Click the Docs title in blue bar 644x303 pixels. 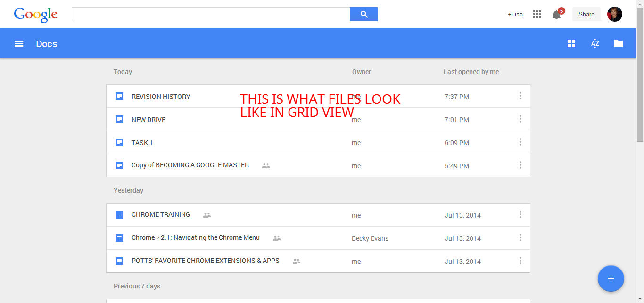[47, 44]
